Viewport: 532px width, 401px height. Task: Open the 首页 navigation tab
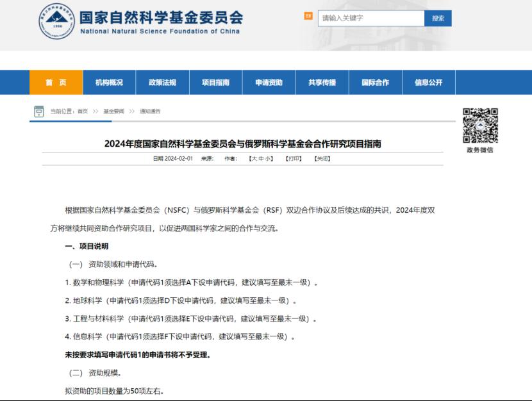coord(56,83)
